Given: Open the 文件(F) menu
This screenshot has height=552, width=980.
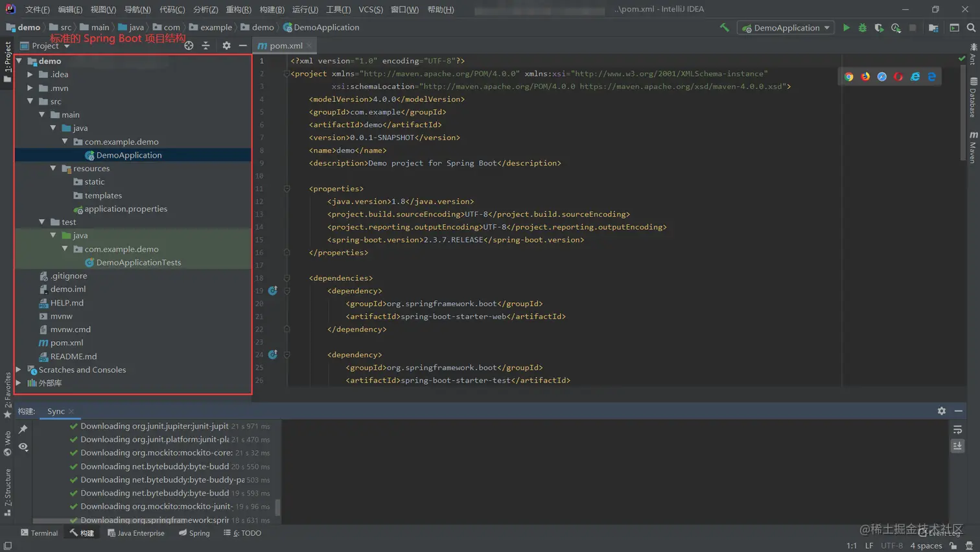Looking at the screenshot, I should coord(37,10).
